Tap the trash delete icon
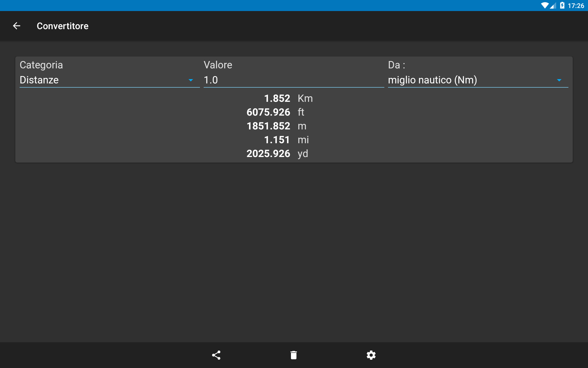The height and width of the screenshot is (368, 588). click(294, 355)
